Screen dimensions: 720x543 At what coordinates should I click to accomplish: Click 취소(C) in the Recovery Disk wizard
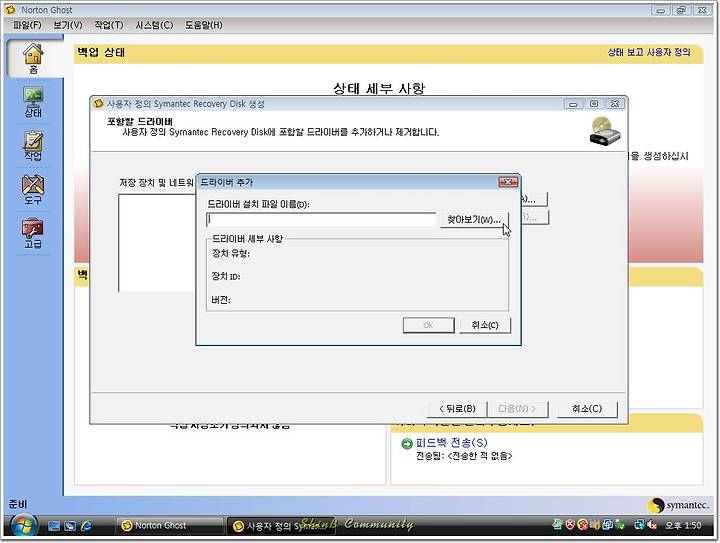(587, 409)
